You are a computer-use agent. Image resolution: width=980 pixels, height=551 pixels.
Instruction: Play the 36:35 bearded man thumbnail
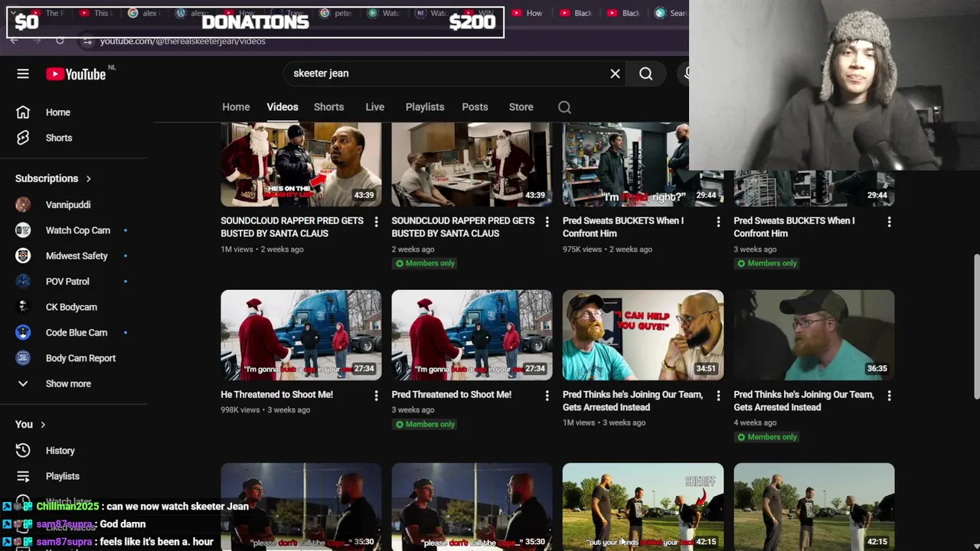point(814,335)
